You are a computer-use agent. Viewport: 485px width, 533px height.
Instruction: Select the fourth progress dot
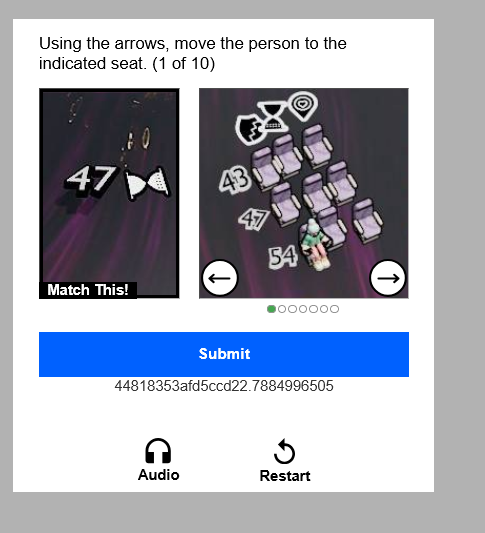(x=303, y=309)
